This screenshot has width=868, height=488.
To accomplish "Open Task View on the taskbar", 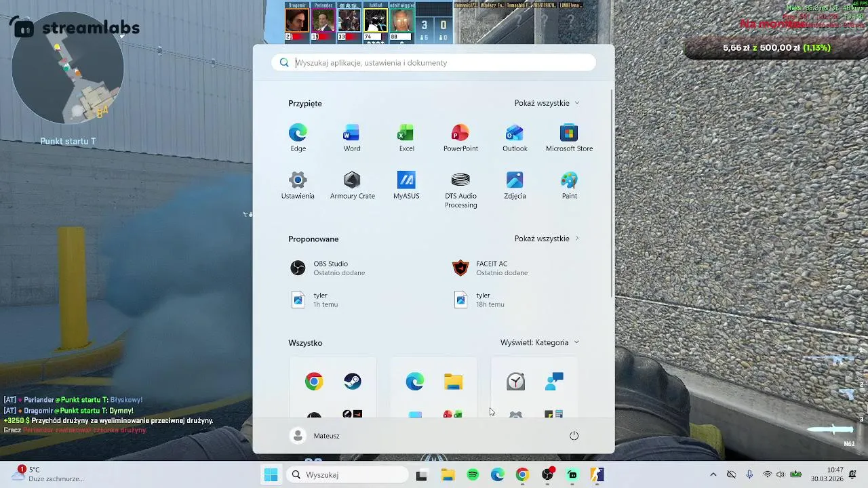I will [421, 474].
